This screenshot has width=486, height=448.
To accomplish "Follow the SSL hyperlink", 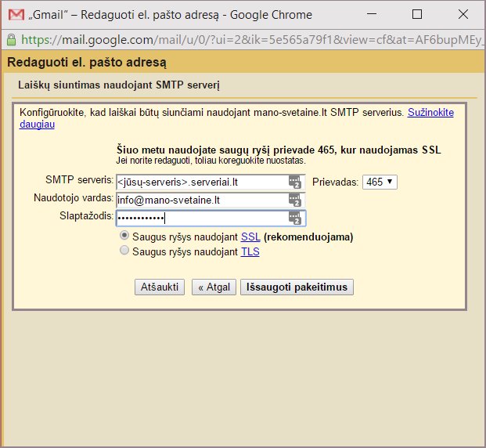I will pyautogui.click(x=250, y=237).
